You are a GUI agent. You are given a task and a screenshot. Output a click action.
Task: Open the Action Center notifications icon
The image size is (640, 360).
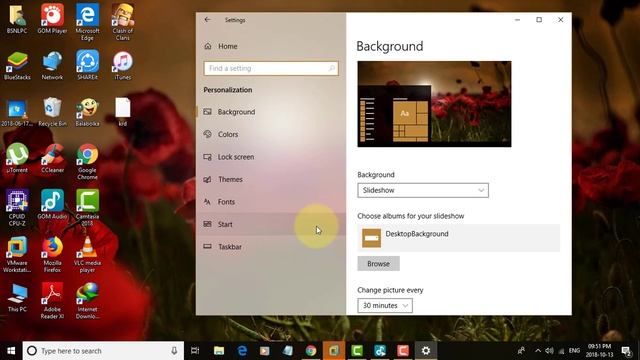(626, 351)
